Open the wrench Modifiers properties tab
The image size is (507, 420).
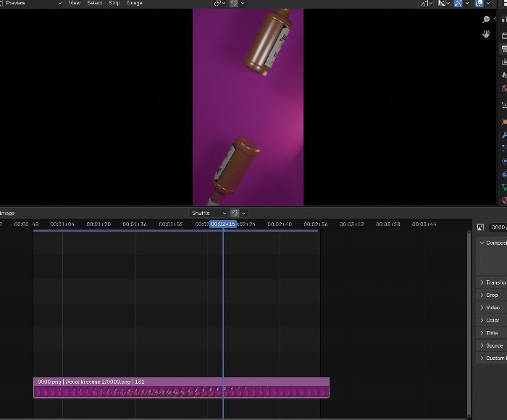tap(504, 135)
